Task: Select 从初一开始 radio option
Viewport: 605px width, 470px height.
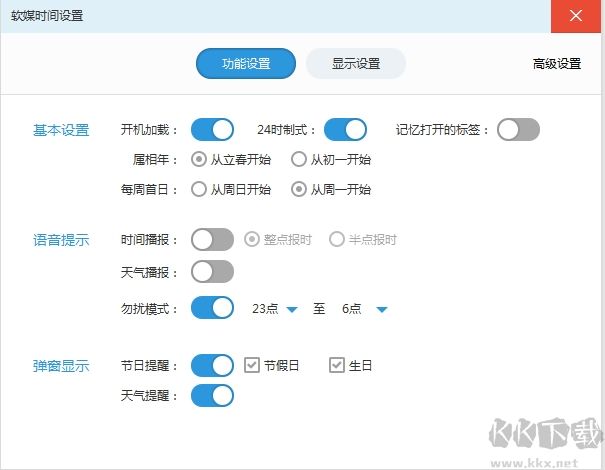Action: 298,158
